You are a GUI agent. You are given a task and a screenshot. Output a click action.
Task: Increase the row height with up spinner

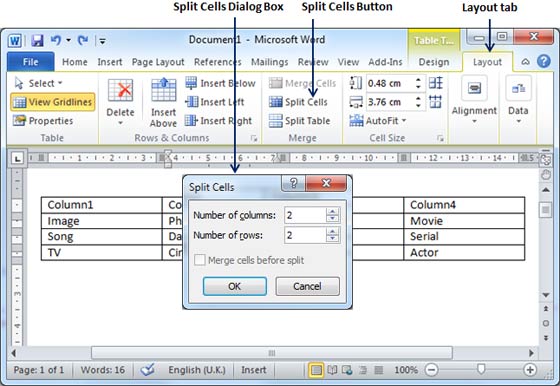(418, 80)
